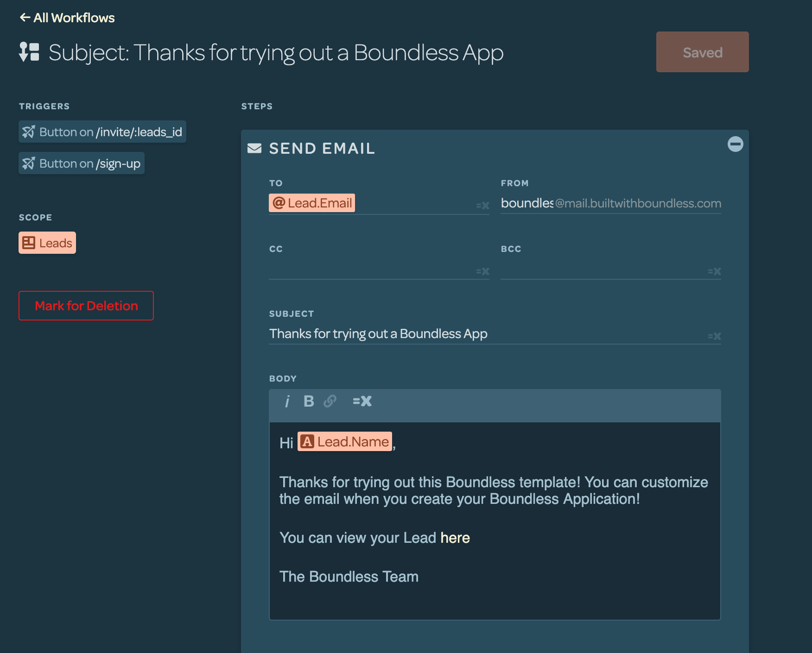
Task: Select the /sign-up button trigger
Action: coord(82,163)
